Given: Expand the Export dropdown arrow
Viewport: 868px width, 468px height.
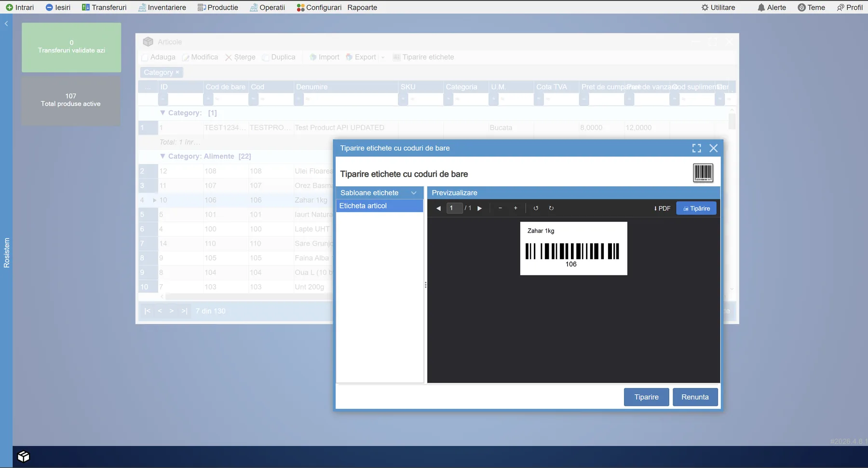Looking at the screenshot, I should tap(382, 57).
